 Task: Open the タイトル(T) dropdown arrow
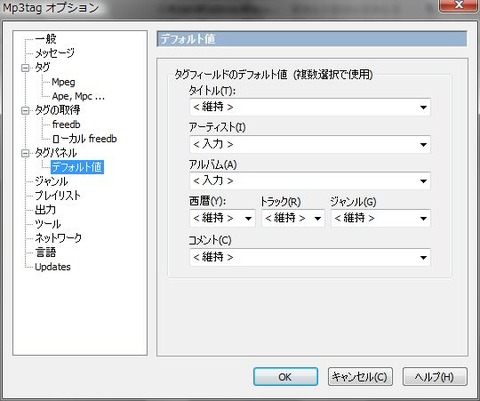pos(423,107)
